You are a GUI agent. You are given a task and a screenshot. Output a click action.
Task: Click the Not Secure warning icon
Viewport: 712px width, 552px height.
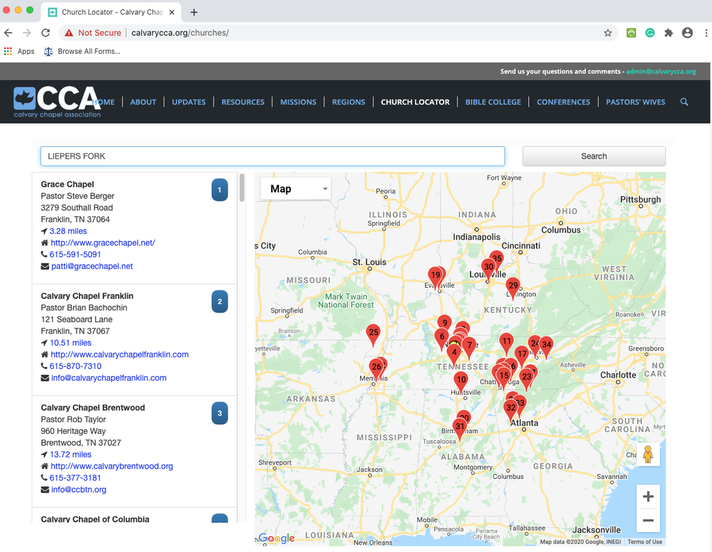pos(69,33)
